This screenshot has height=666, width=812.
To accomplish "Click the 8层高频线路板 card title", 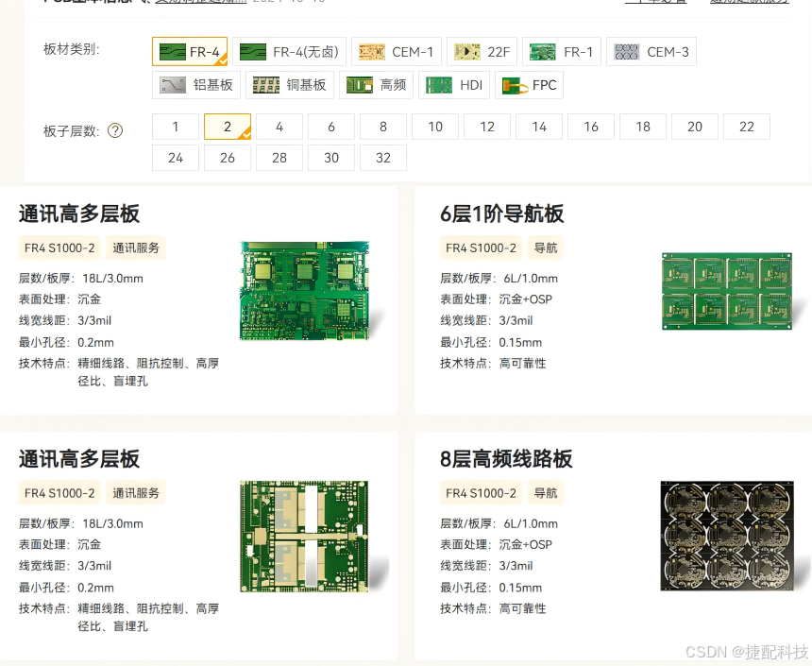I will [x=506, y=459].
